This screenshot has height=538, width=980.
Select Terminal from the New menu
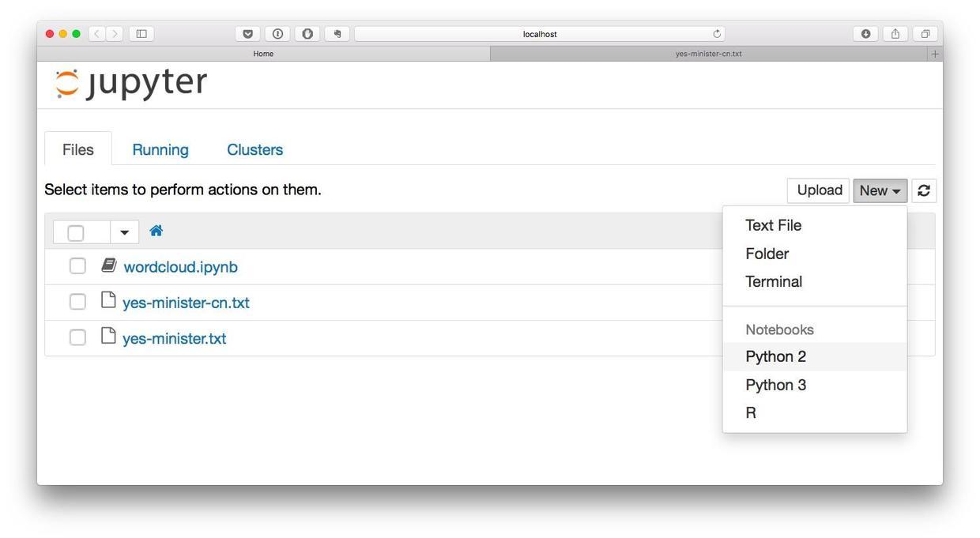pos(773,281)
